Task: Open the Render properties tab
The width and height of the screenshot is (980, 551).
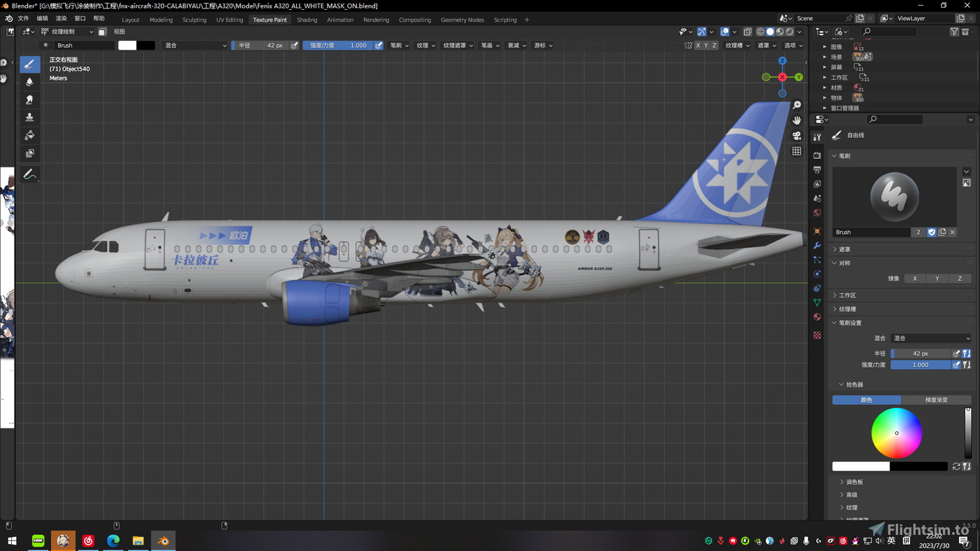Action: 817,155
